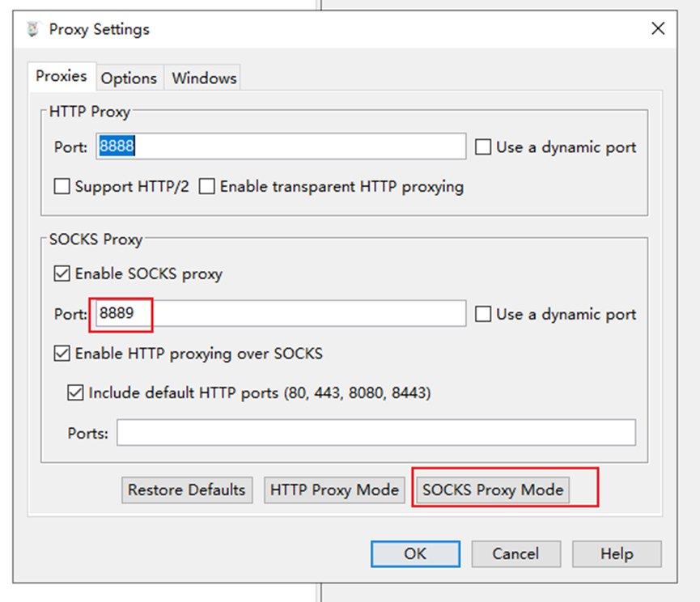The width and height of the screenshot is (700, 602).
Task: Enable dynamic port for SOCKS Proxy
Action: tap(484, 315)
